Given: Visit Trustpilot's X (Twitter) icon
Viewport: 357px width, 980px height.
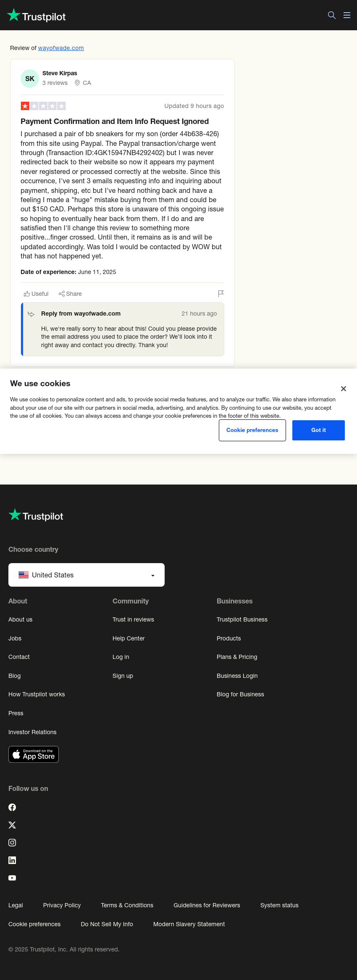Looking at the screenshot, I should click(x=12, y=825).
